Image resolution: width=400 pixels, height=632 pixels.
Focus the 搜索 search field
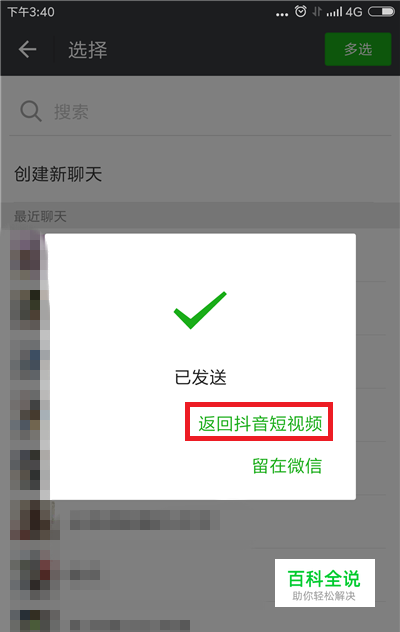click(x=200, y=112)
